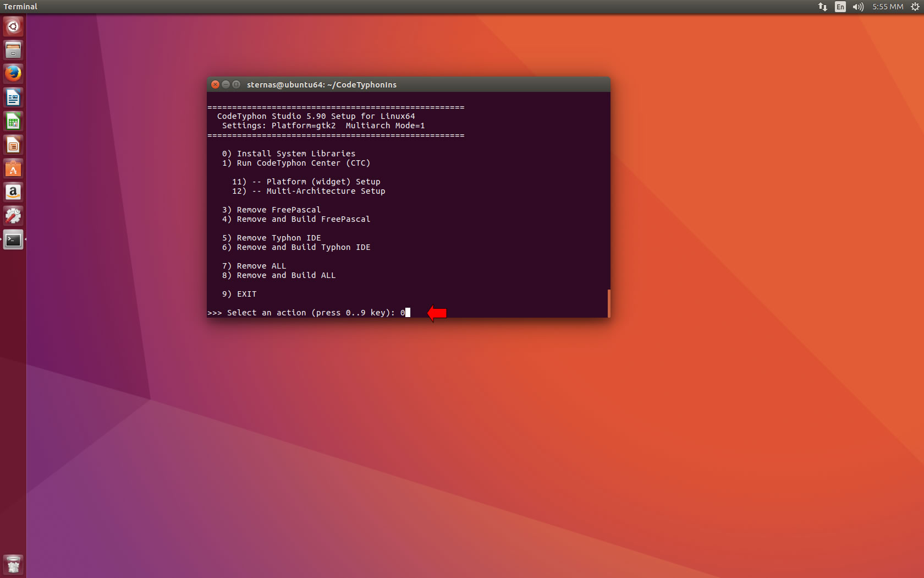
Task: Click the 'Remove FreePascal' option 3 line
Action: click(272, 210)
